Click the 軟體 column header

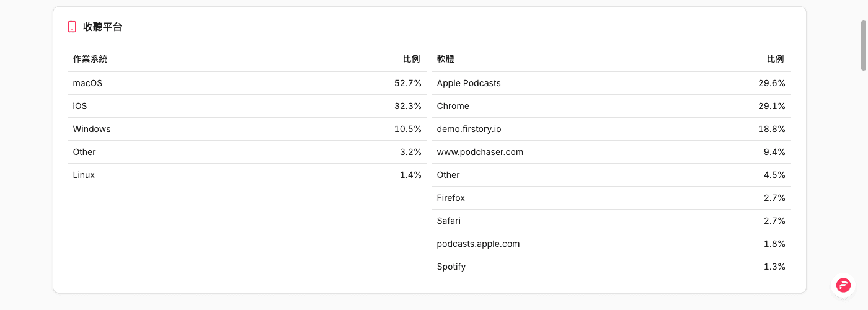point(445,59)
